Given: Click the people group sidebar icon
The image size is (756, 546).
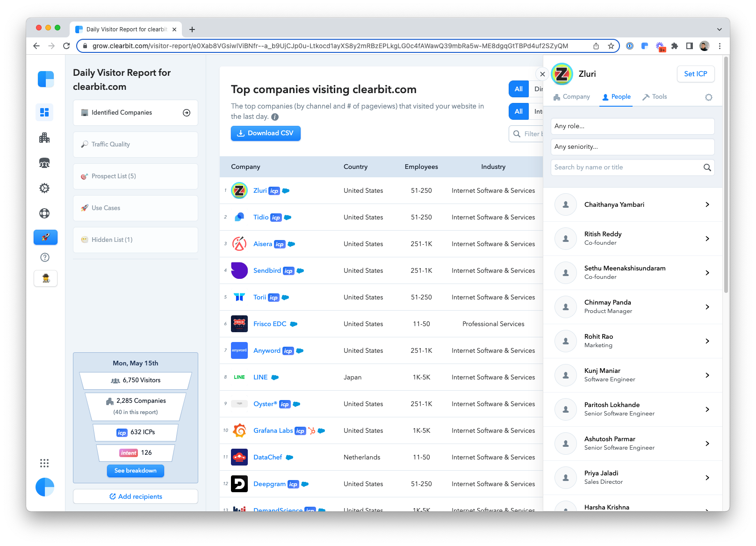Looking at the screenshot, I should 44,163.
